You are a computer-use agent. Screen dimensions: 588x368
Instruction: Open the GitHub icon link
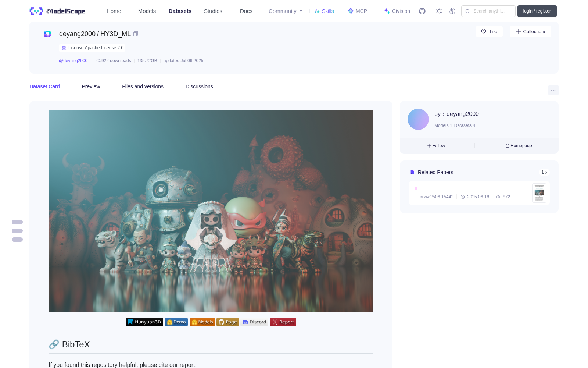[422, 11]
